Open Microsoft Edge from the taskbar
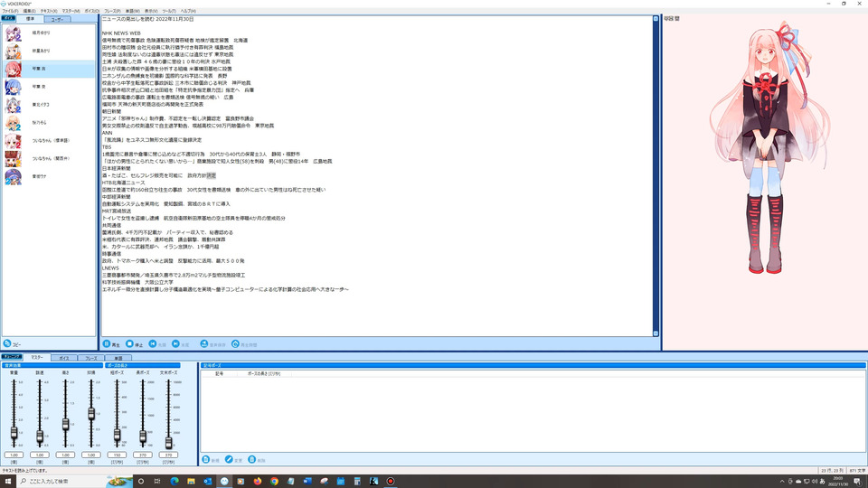 (175, 481)
